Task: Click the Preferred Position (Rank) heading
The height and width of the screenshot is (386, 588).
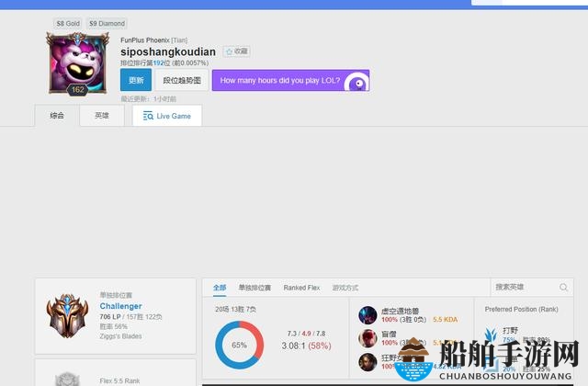Action: click(x=521, y=309)
